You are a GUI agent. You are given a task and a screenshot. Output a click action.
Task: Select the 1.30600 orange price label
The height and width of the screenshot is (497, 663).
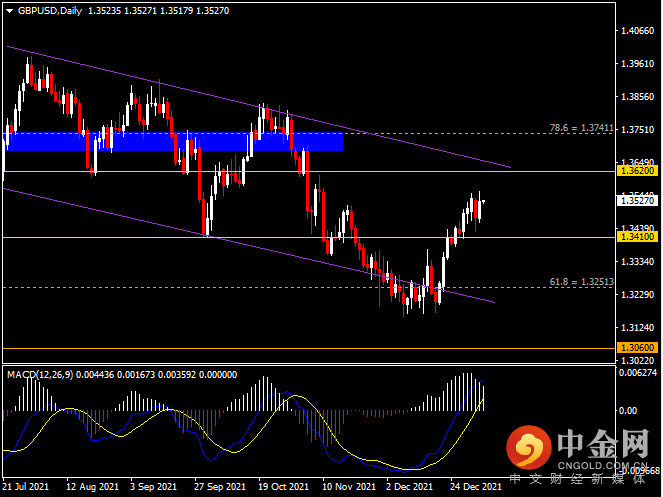pyautogui.click(x=637, y=348)
